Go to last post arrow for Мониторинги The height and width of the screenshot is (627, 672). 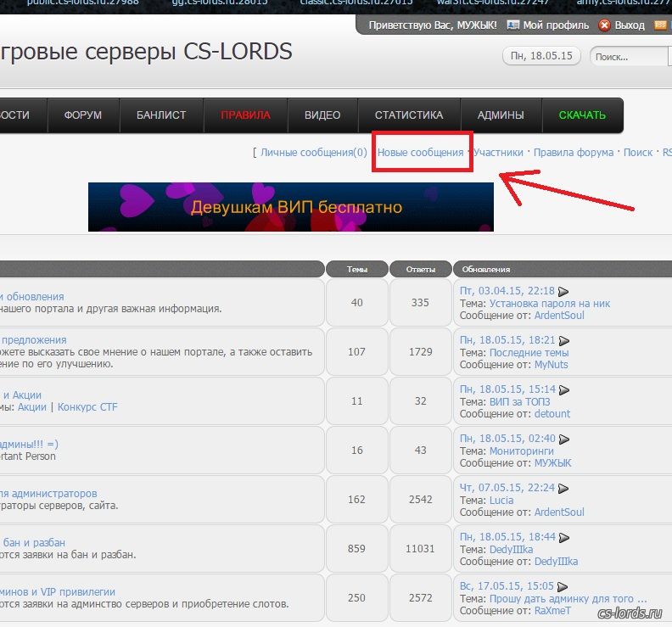click(564, 439)
